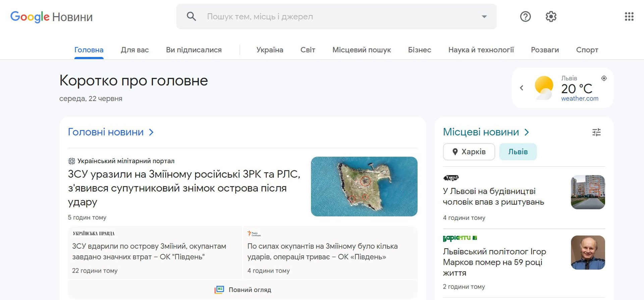Screen dimensions: 644x300
Task: Switch to the Для вас tab
Action: coord(135,50)
